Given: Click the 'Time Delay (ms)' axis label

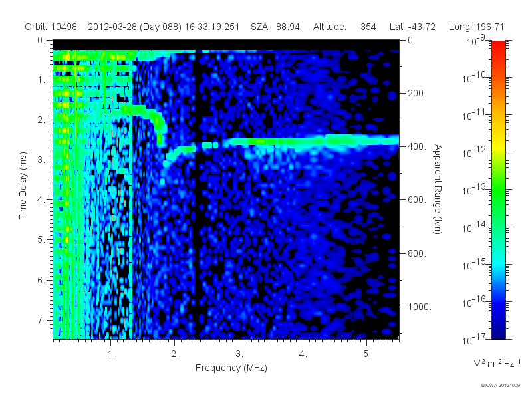Looking at the screenshot, I should tap(23, 186).
